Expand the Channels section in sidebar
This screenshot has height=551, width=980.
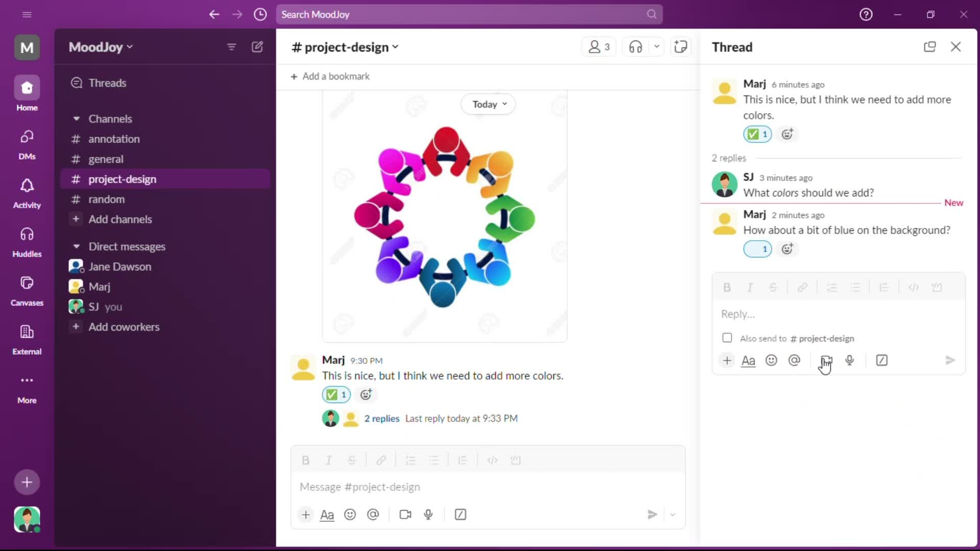click(x=76, y=118)
